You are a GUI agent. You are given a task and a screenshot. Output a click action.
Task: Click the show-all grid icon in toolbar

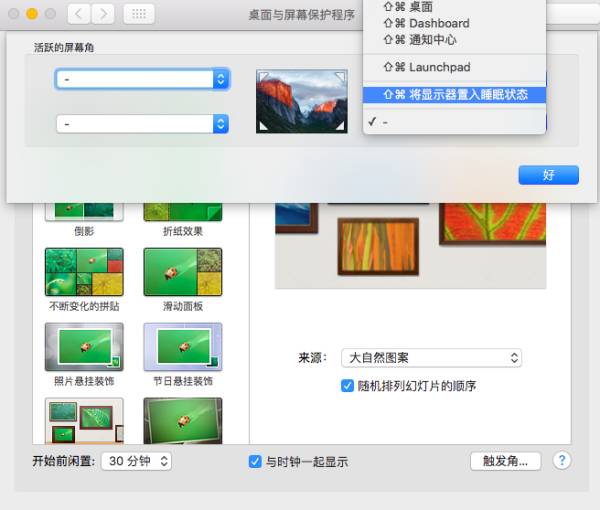pos(139,15)
